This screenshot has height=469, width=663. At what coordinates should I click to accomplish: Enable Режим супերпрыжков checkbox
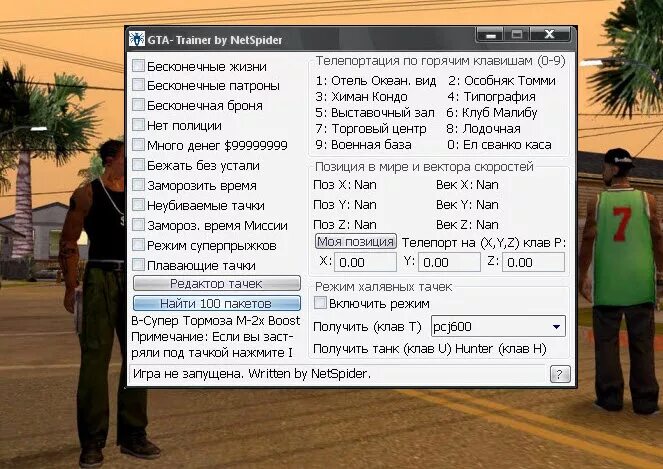[x=138, y=245]
